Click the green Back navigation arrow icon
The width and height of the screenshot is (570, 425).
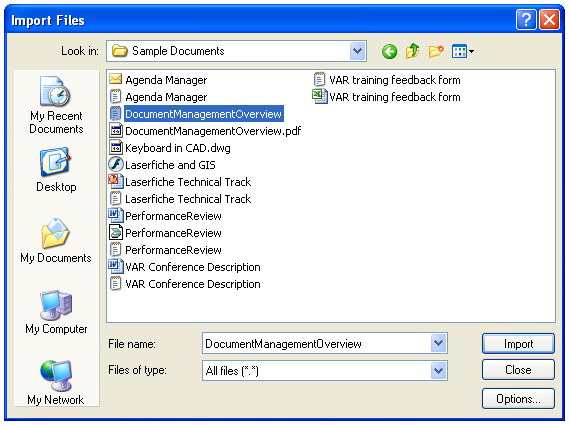[389, 51]
